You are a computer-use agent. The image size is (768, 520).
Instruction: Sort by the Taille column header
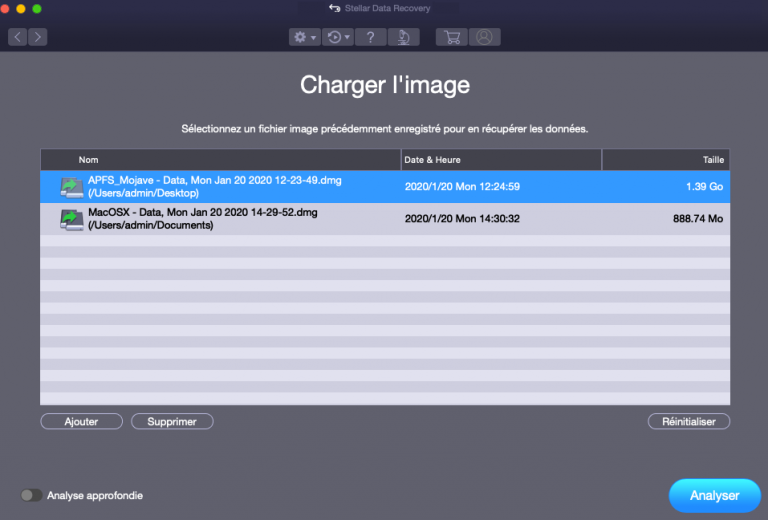click(666, 160)
